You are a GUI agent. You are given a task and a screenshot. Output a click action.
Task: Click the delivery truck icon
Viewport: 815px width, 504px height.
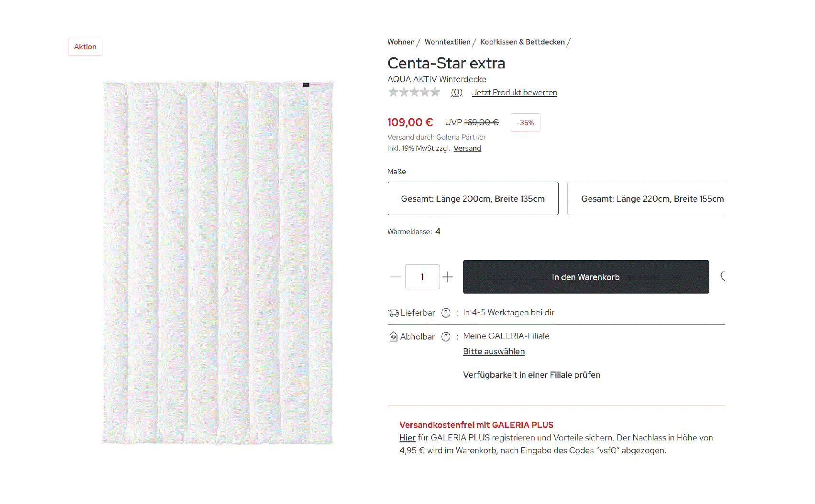click(393, 313)
